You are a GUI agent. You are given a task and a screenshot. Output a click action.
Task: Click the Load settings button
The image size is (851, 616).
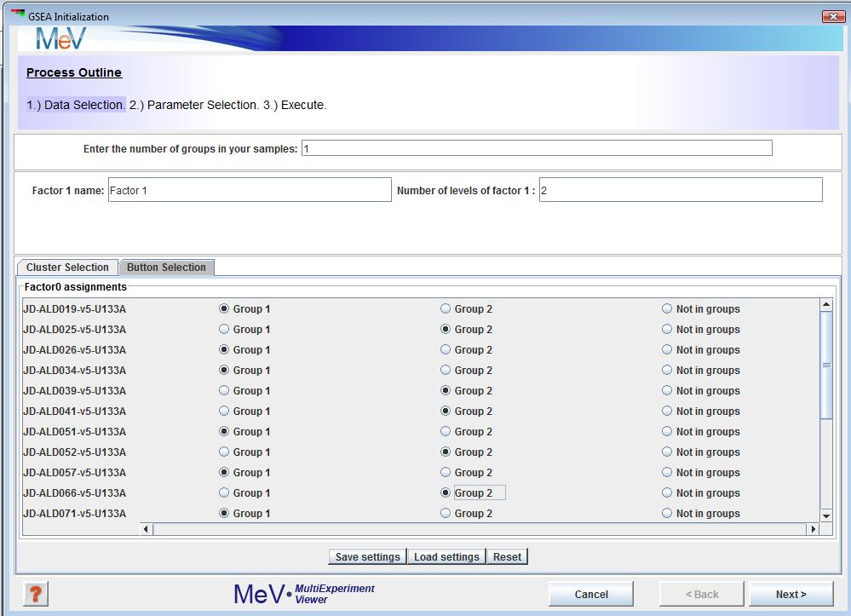click(x=446, y=557)
